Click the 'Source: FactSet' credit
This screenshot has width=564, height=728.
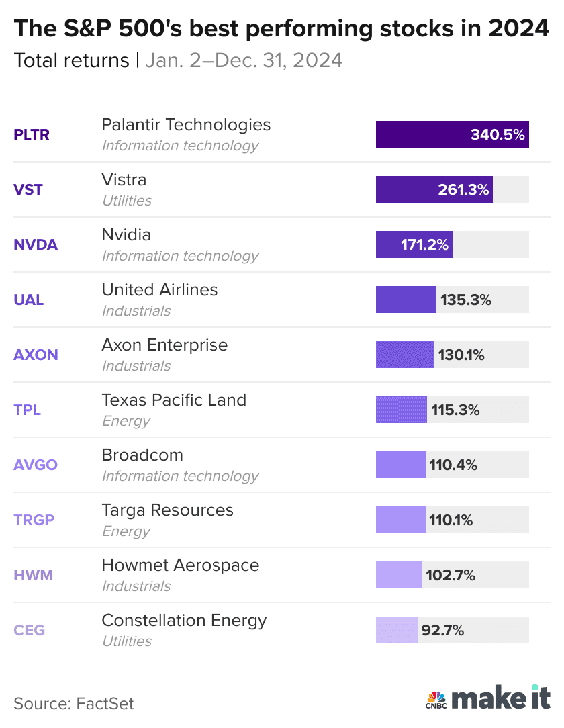(74, 704)
